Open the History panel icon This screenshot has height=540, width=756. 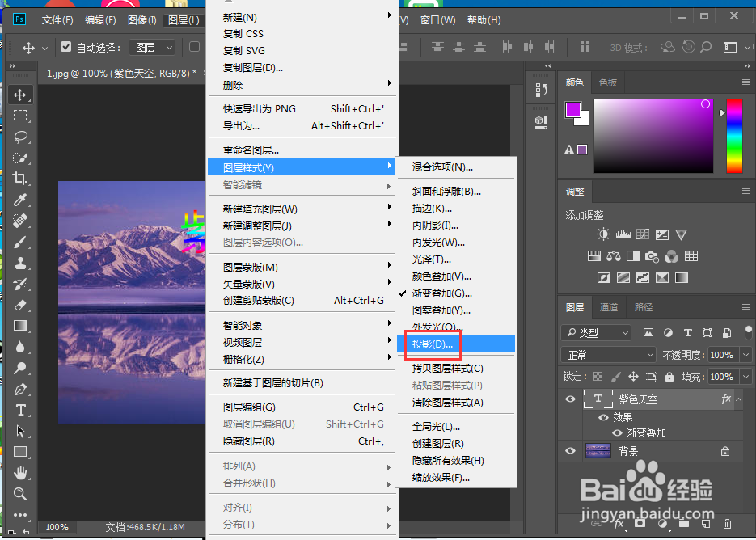tap(541, 90)
